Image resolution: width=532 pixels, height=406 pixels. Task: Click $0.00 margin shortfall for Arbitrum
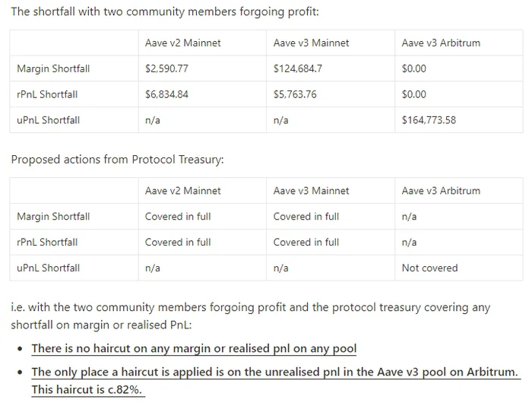(x=413, y=68)
